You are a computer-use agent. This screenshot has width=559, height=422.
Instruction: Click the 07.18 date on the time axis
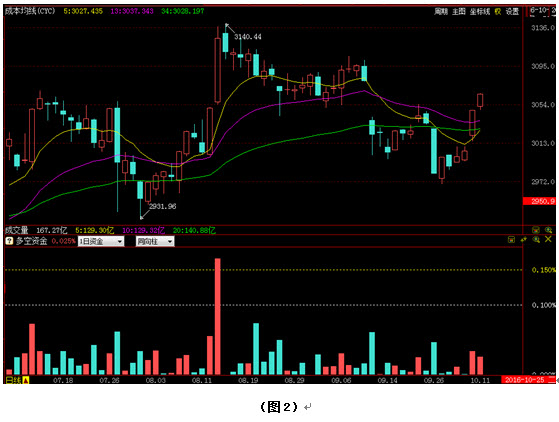(x=63, y=380)
